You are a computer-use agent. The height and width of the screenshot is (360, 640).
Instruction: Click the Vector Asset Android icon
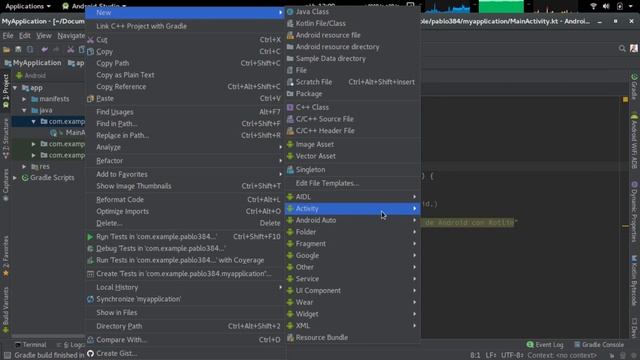pos(290,156)
